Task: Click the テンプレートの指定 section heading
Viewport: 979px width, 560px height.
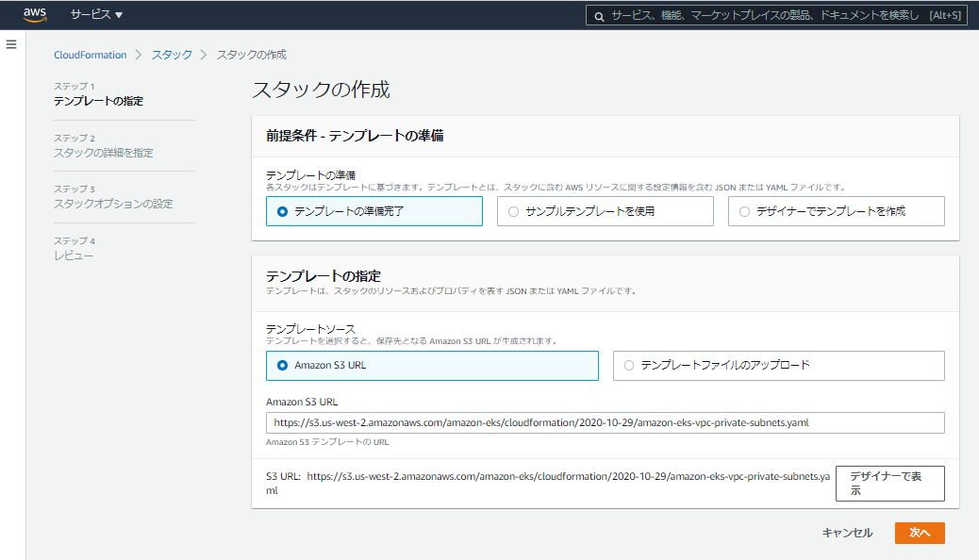Action: pos(324,276)
